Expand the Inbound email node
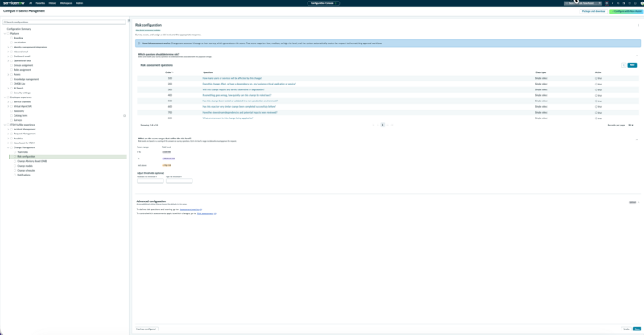The width and height of the screenshot is (644, 335). coord(8,52)
